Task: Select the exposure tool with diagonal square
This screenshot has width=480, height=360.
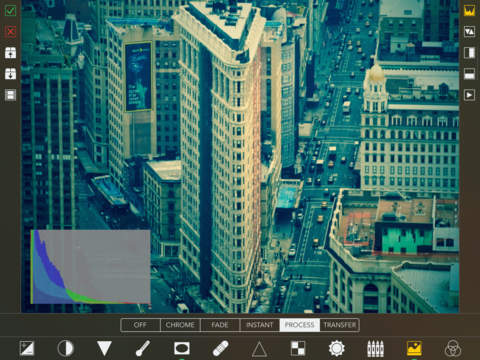Action: pyautogui.click(x=27, y=349)
